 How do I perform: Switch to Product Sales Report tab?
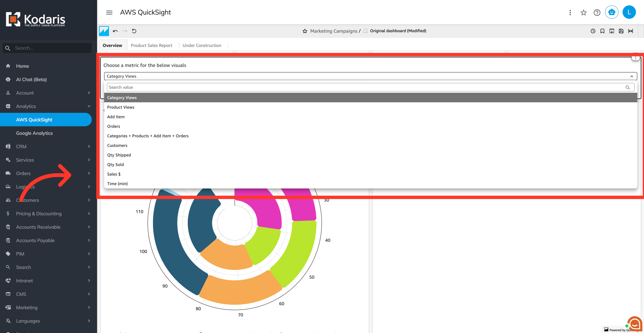click(x=152, y=45)
